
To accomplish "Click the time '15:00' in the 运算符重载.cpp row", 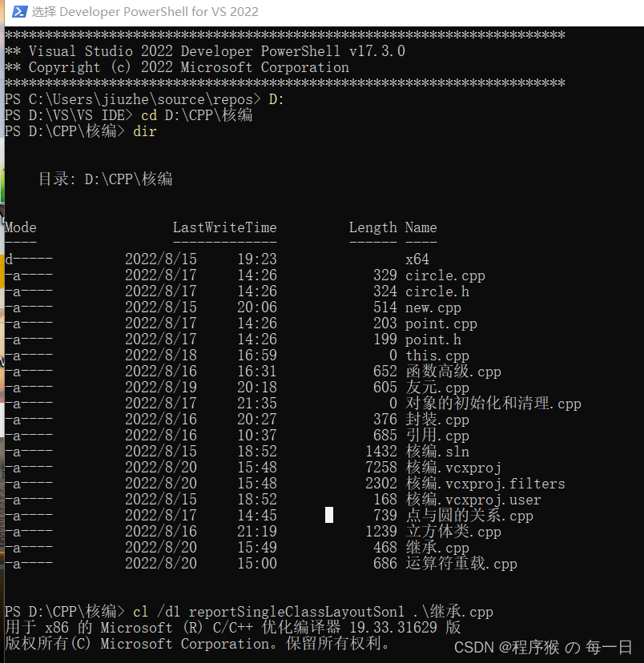I will (x=256, y=564).
